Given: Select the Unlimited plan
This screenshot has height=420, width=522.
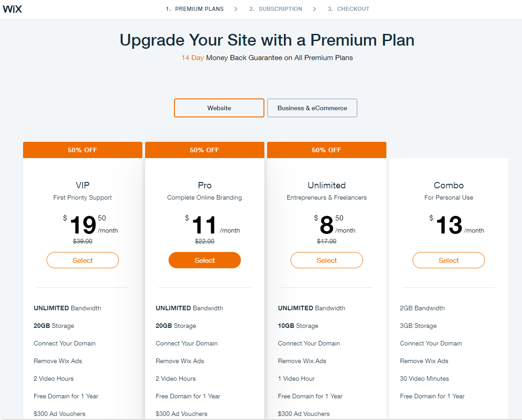Looking at the screenshot, I should coord(327,260).
